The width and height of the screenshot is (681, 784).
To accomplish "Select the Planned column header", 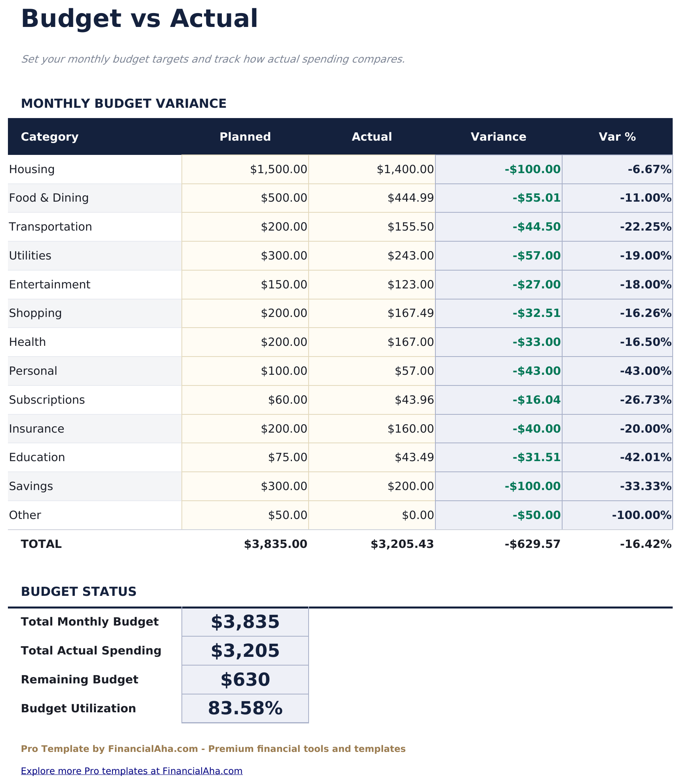I will pos(245,136).
